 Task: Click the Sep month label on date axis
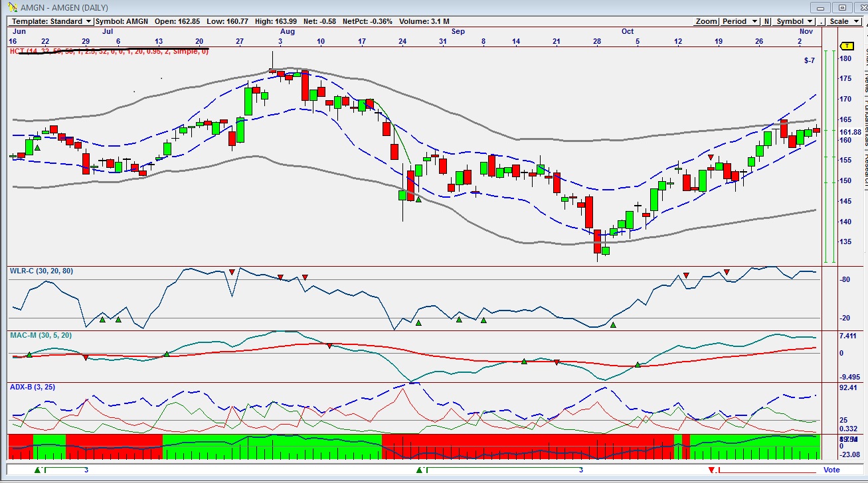click(458, 31)
